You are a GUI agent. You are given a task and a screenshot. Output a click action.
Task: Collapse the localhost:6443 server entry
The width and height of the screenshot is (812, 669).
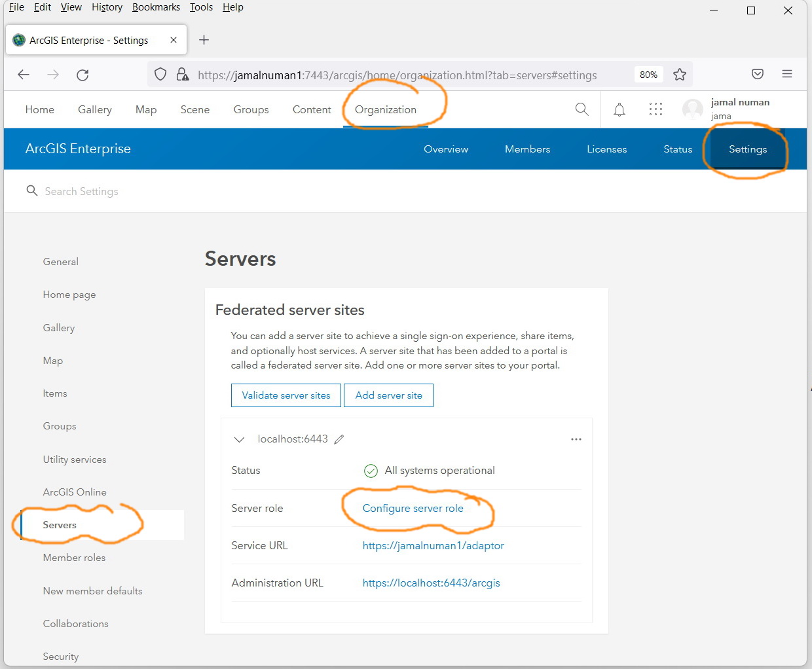239,439
